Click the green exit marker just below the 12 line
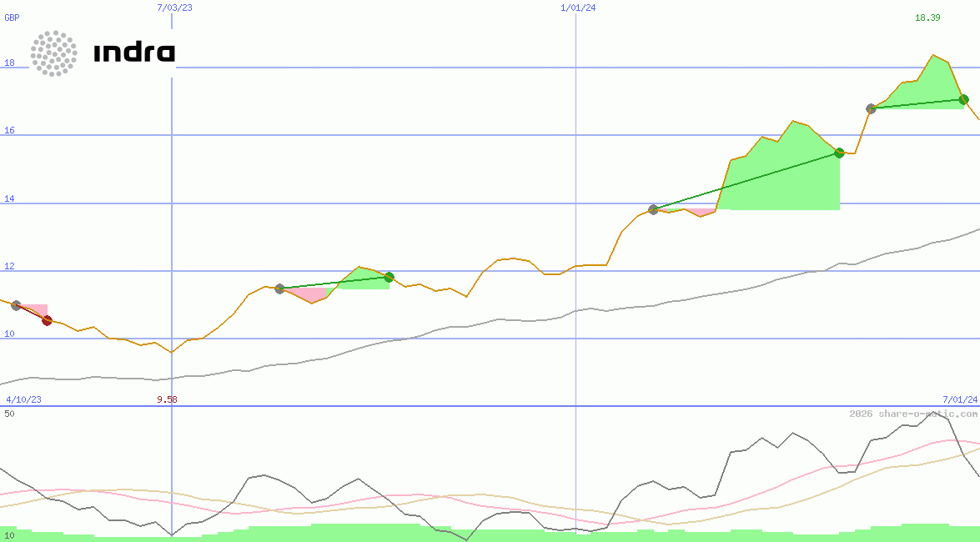 (x=389, y=277)
